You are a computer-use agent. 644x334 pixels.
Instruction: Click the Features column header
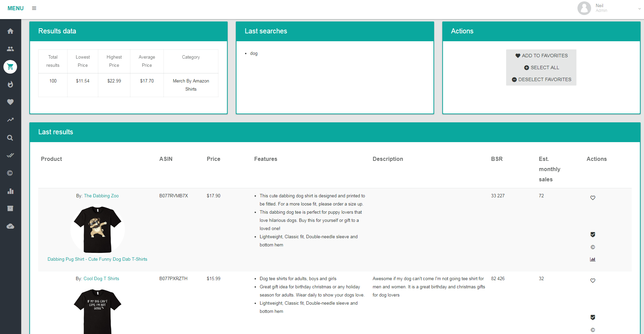click(266, 159)
